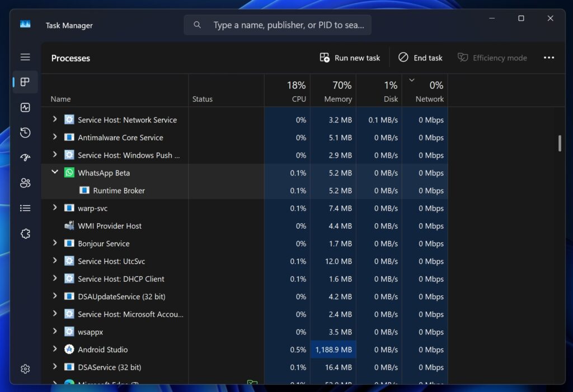Click the Run new task button
The height and width of the screenshot is (392, 573).
point(349,57)
